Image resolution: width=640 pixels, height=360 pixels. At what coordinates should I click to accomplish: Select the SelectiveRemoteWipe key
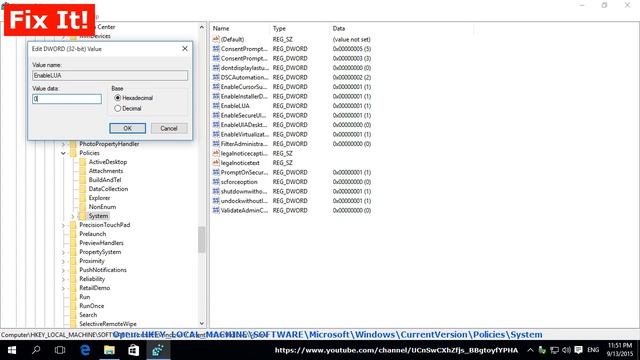click(108, 324)
